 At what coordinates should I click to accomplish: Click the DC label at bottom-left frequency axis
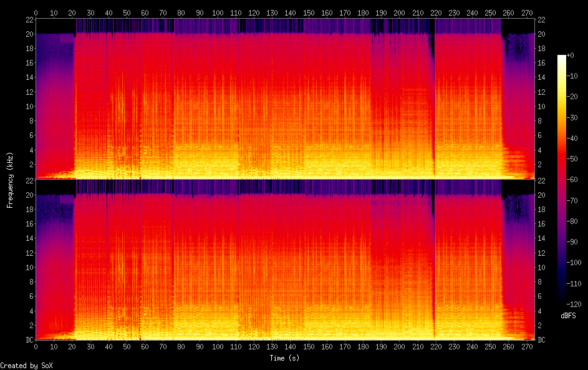[28, 340]
